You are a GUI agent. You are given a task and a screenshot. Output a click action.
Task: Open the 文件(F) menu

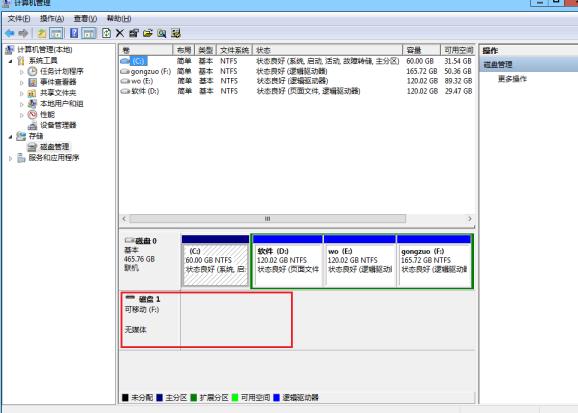click(19, 18)
